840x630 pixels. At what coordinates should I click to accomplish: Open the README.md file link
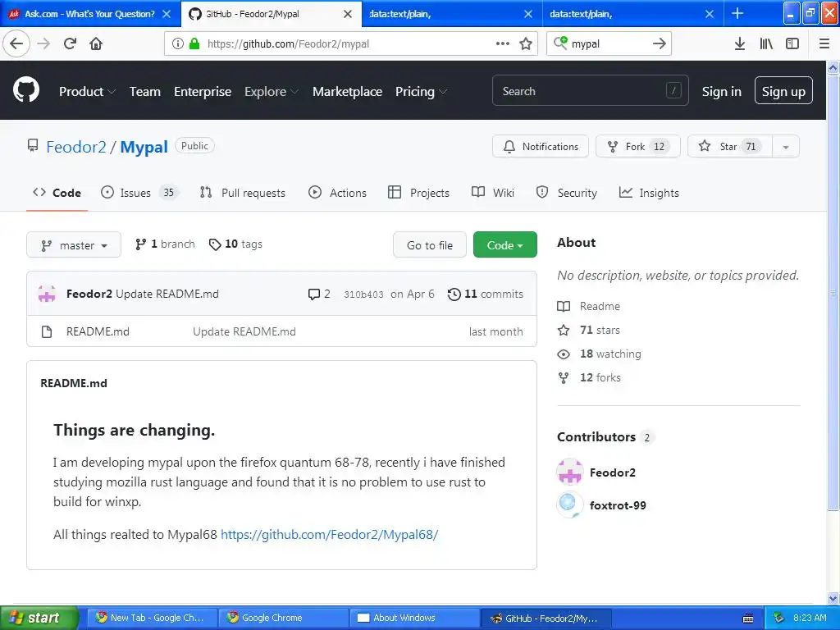pyautogui.click(x=98, y=331)
